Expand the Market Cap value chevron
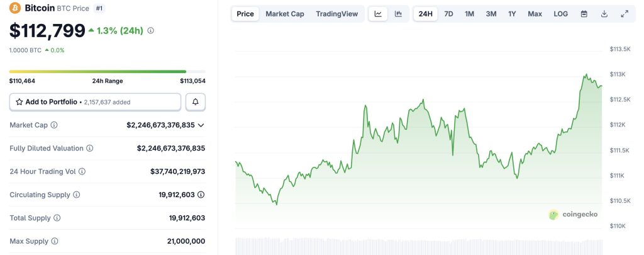Viewport: 644px width, 255px height. coord(201,125)
